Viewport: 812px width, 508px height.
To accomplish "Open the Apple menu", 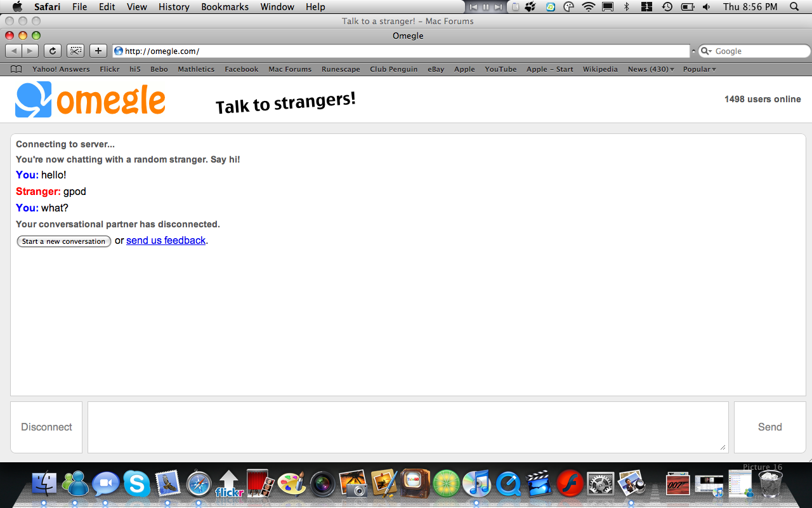I will click(x=17, y=7).
